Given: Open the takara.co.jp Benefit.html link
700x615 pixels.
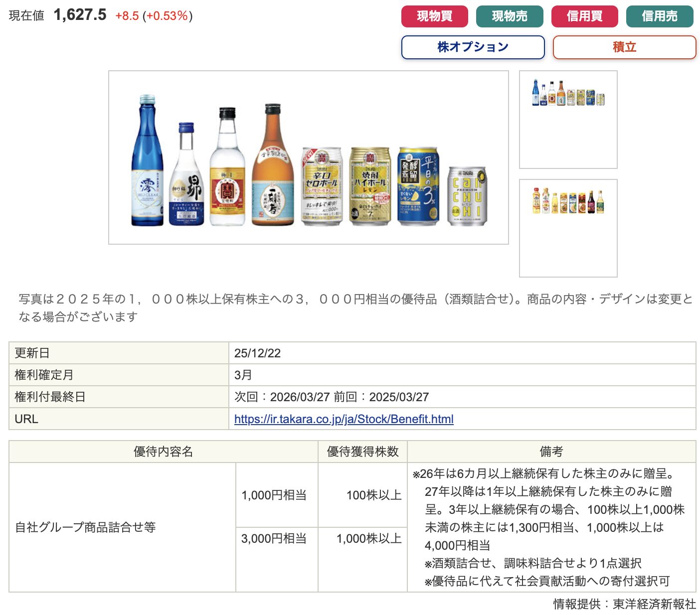Looking at the screenshot, I should (x=344, y=419).
